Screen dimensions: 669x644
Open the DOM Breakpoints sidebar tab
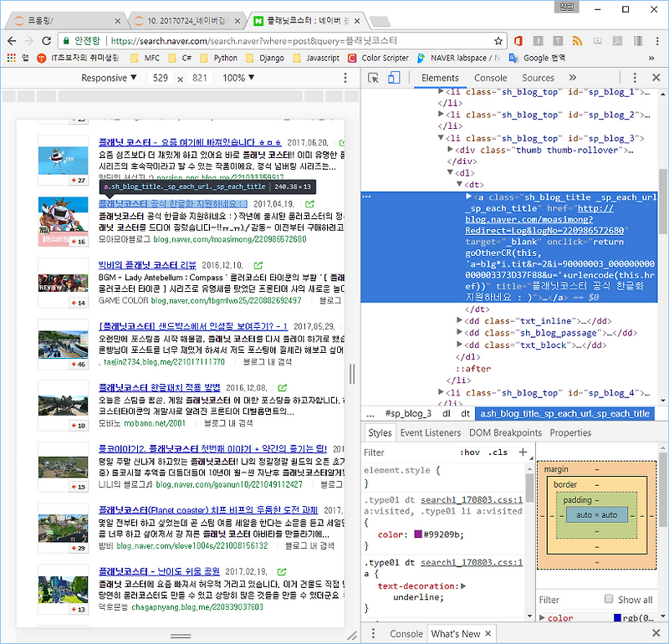pos(506,432)
